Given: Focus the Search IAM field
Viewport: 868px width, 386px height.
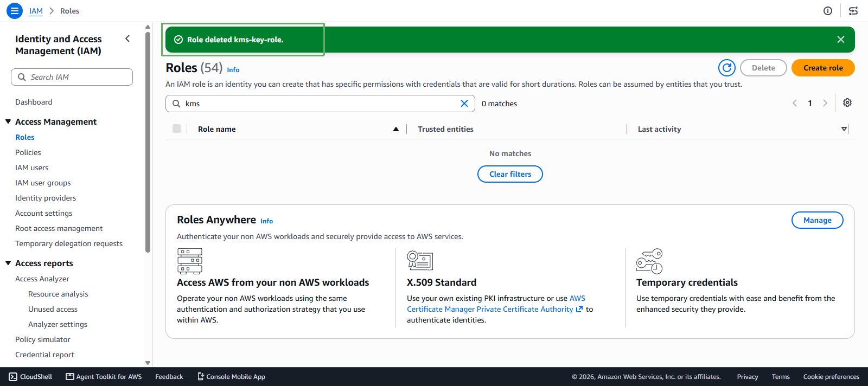Looking at the screenshot, I should tap(72, 77).
